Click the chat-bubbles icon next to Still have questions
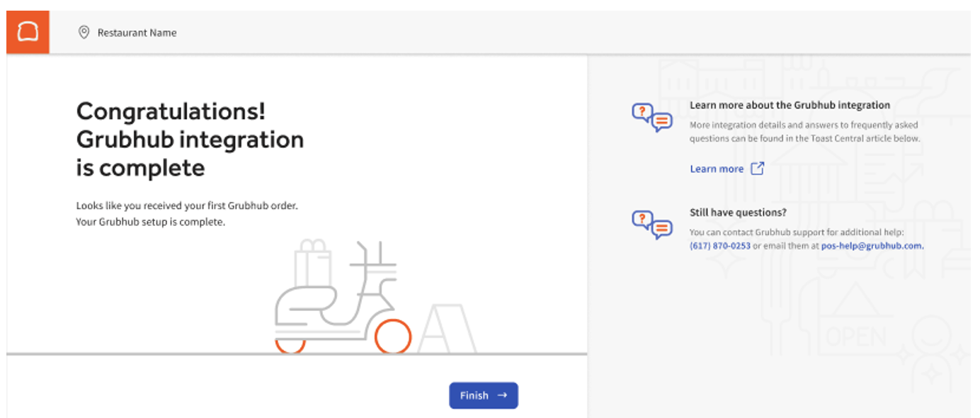The image size is (980, 418). point(651,225)
